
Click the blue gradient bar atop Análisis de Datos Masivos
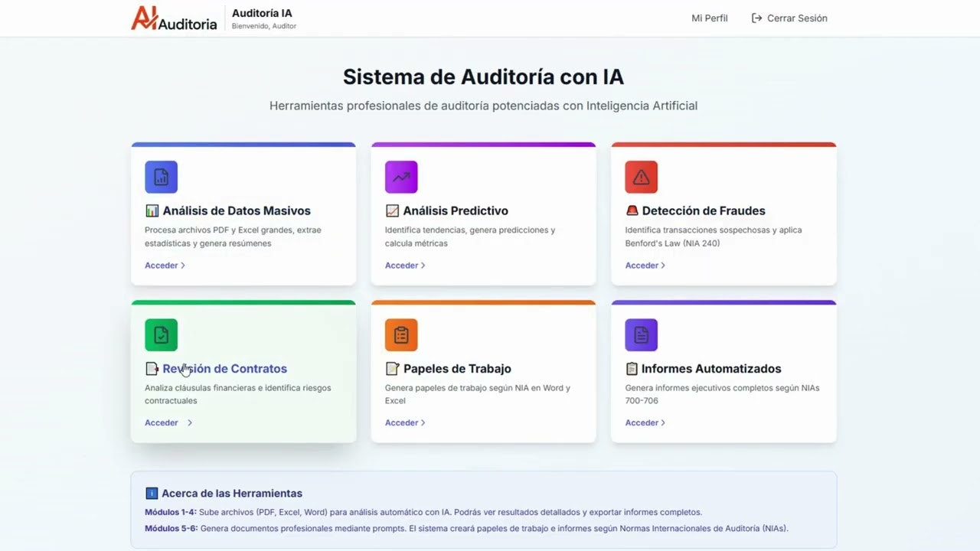click(243, 143)
